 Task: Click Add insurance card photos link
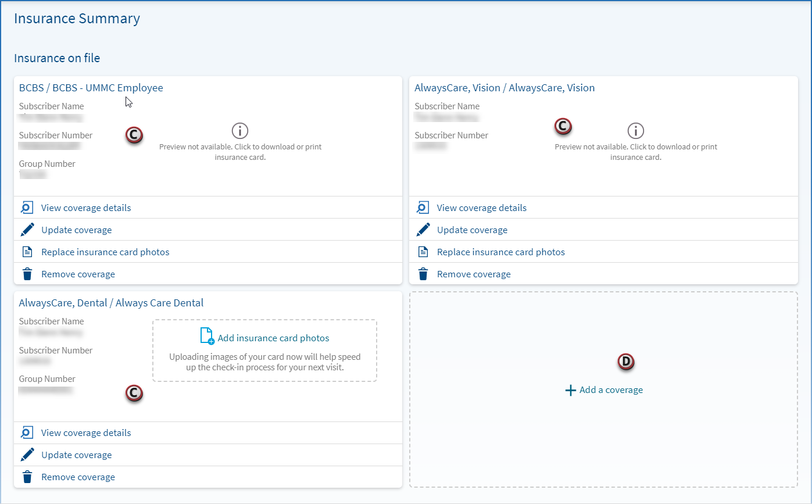click(273, 338)
